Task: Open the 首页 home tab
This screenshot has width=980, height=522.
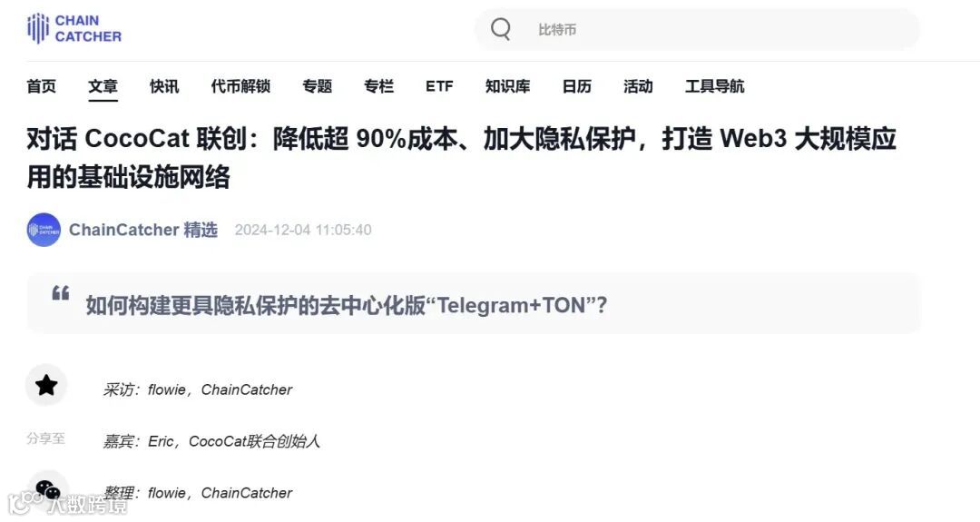Action: coord(41,86)
